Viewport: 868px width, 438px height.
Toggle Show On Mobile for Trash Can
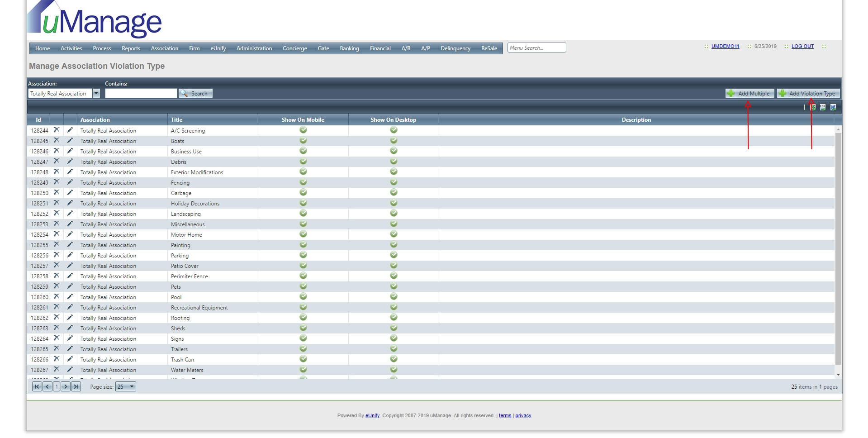pos(303,359)
